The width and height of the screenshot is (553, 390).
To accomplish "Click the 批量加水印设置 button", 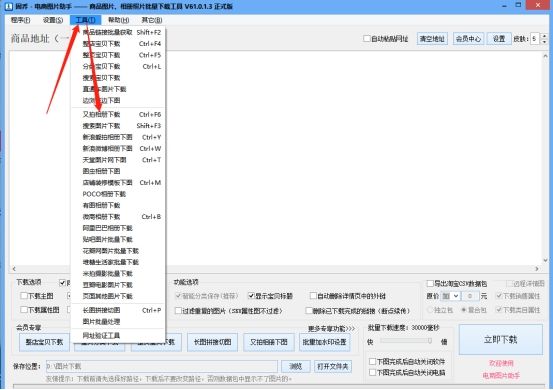I will tap(324, 342).
